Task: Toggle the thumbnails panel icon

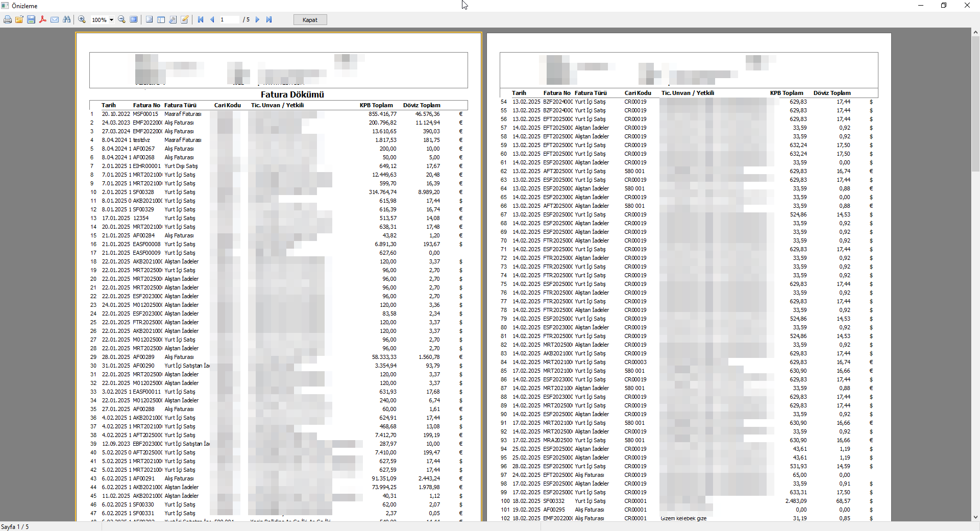Action: (161, 19)
